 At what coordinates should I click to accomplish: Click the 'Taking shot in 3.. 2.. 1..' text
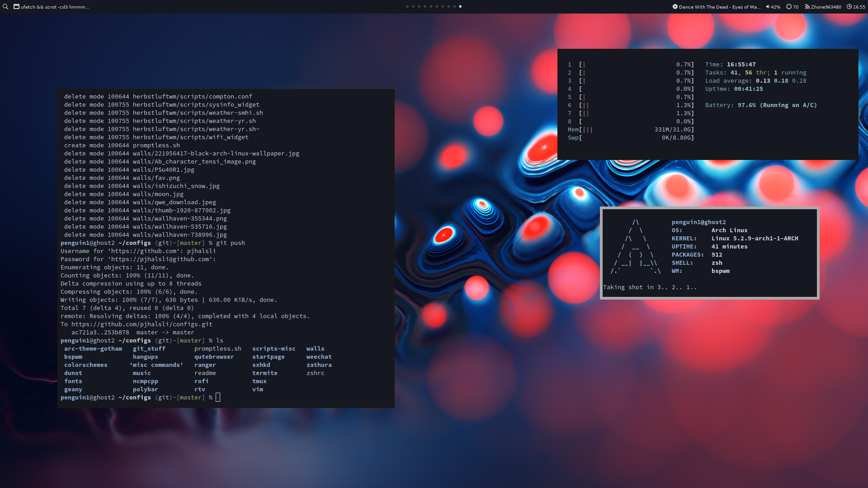click(x=650, y=287)
